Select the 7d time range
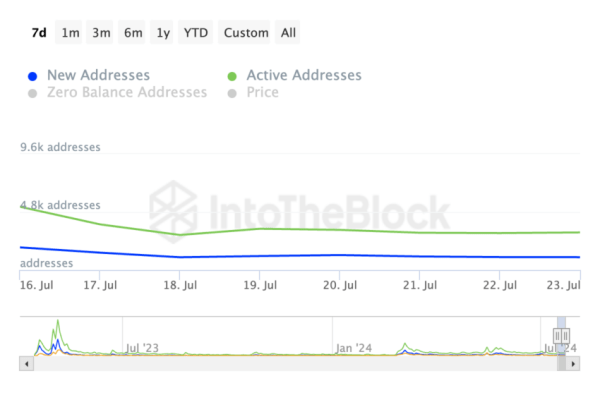 pyautogui.click(x=39, y=33)
